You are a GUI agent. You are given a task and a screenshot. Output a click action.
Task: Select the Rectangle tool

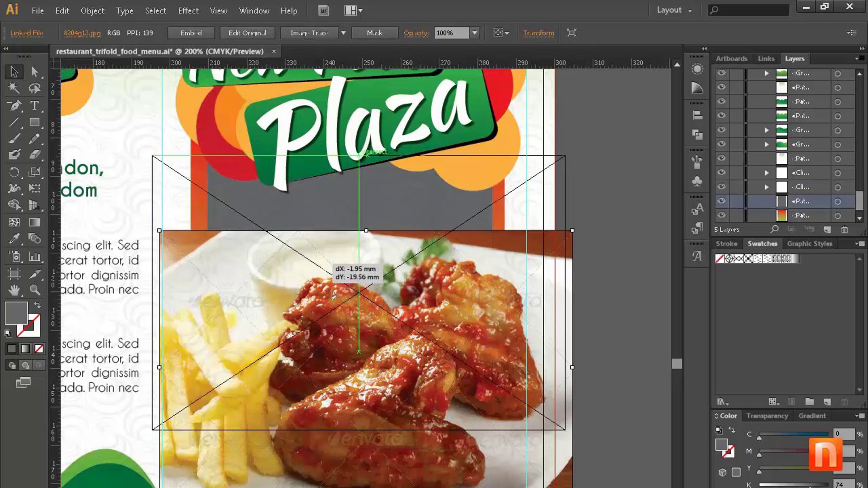[34, 122]
